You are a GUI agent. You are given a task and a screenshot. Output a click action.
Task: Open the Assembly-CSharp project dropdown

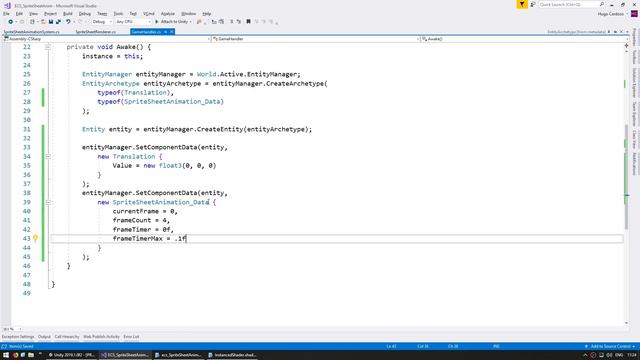[x=107, y=39]
